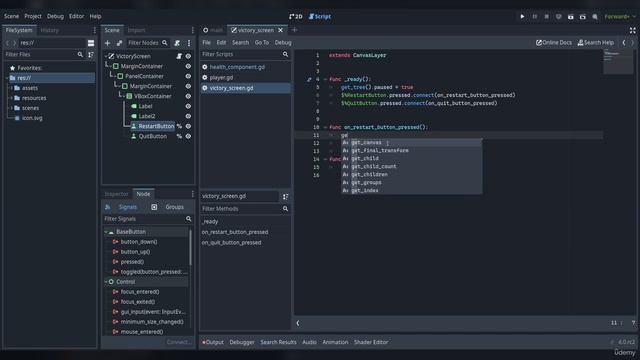Toggle visibility of QuitButton node
This screenshot has width=640, height=360.
pos(188,136)
